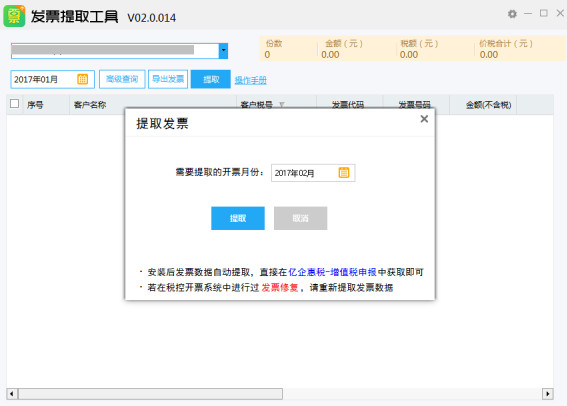This screenshot has height=406, width=567.
Task: Click the blue 提取 button in dialog
Action: point(238,218)
